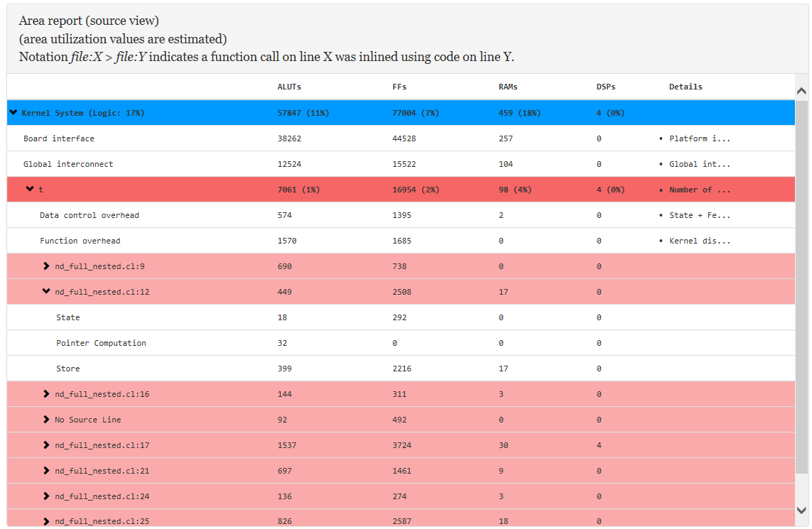
Task: Select the Board interface row
Action: (x=59, y=138)
